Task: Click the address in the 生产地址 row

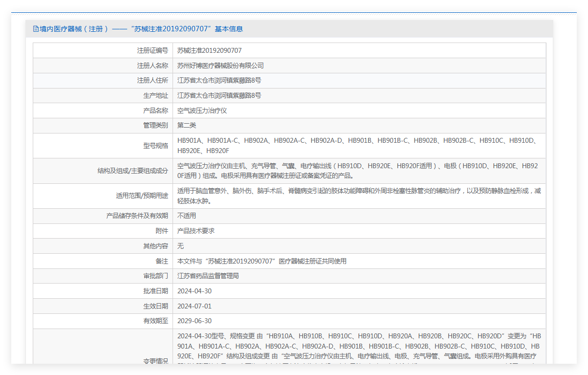Action: (x=219, y=95)
